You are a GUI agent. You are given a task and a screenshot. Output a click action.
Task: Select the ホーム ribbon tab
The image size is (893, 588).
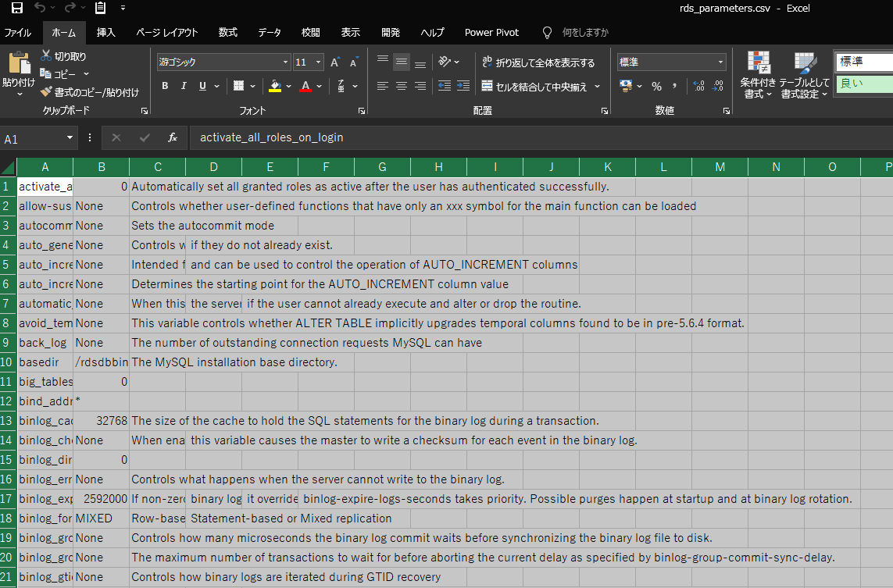[x=64, y=33]
